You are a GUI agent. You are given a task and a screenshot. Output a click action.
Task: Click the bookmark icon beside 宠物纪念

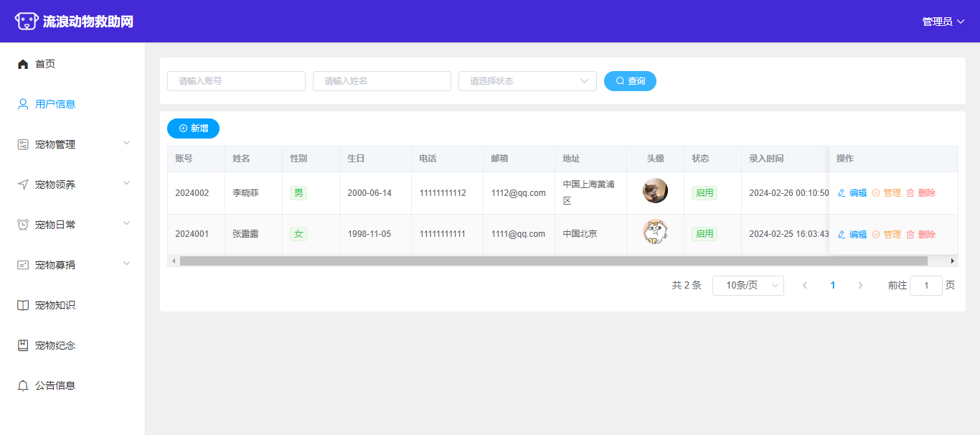point(23,345)
